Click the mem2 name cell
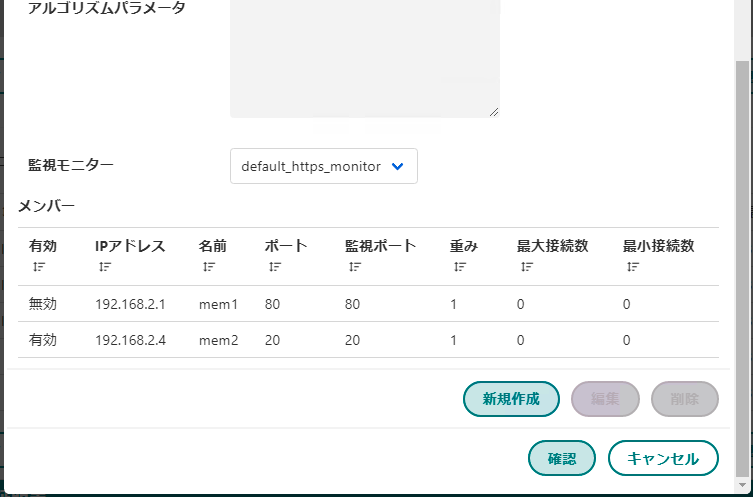The height and width of the screenshot is (497, 753). (219, 340)
